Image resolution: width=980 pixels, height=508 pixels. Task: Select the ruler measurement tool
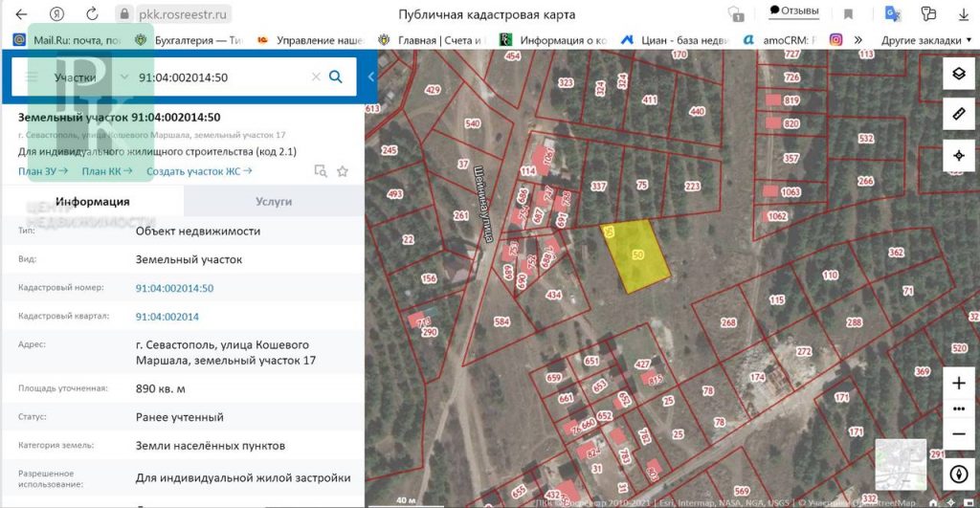coord(959,115)
